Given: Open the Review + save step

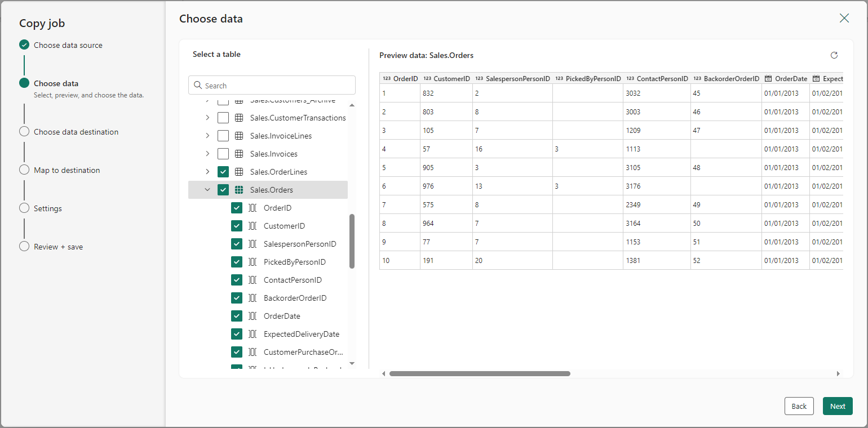Looking at the screenshot, I should tap(58, 247).
